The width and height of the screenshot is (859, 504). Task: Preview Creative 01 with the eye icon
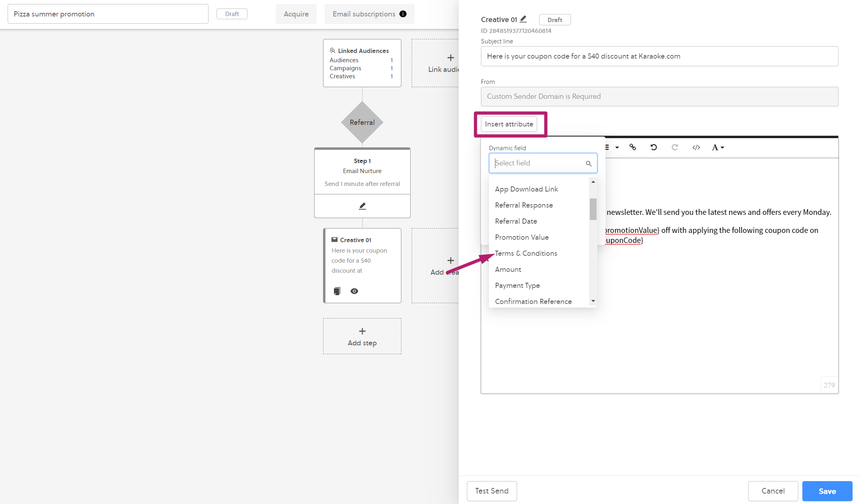[354, 291]
